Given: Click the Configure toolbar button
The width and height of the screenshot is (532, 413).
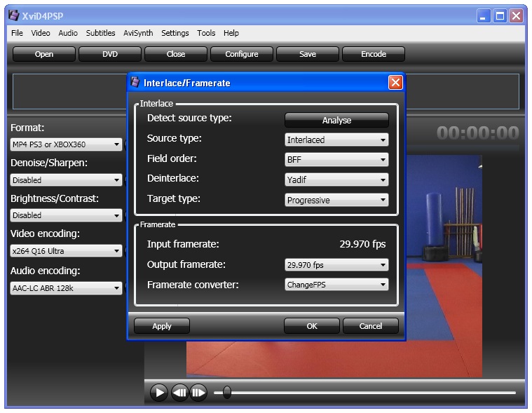Looking at the screenshot, I should click(x=242, y=54).
